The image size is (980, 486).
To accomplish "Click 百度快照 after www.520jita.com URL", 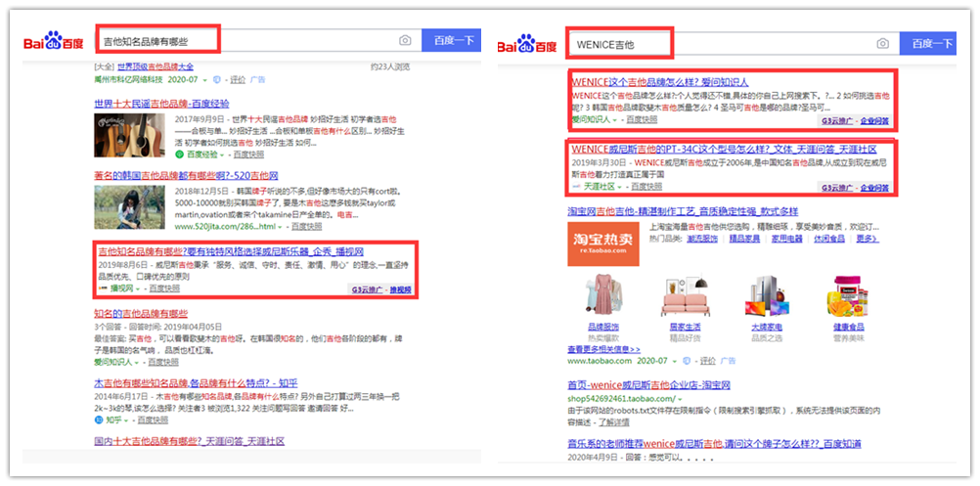I will [x=307, y=226].
